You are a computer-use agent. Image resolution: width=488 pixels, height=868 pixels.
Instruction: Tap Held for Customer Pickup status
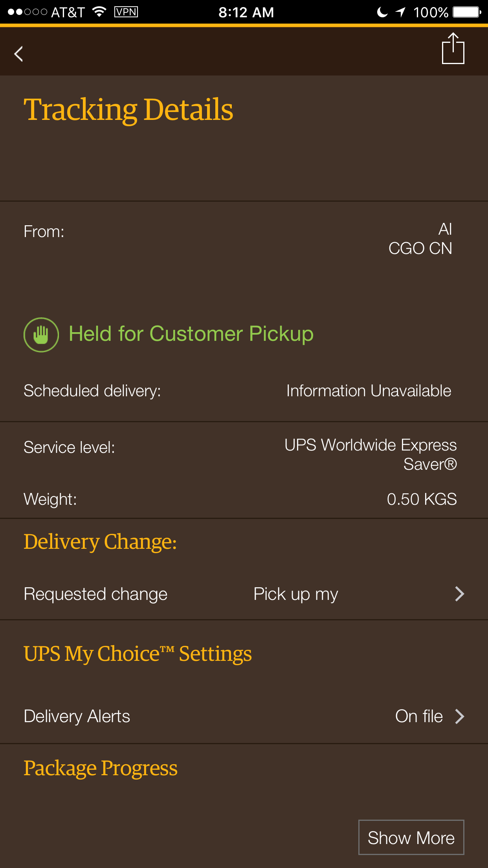tap(191, 334)
